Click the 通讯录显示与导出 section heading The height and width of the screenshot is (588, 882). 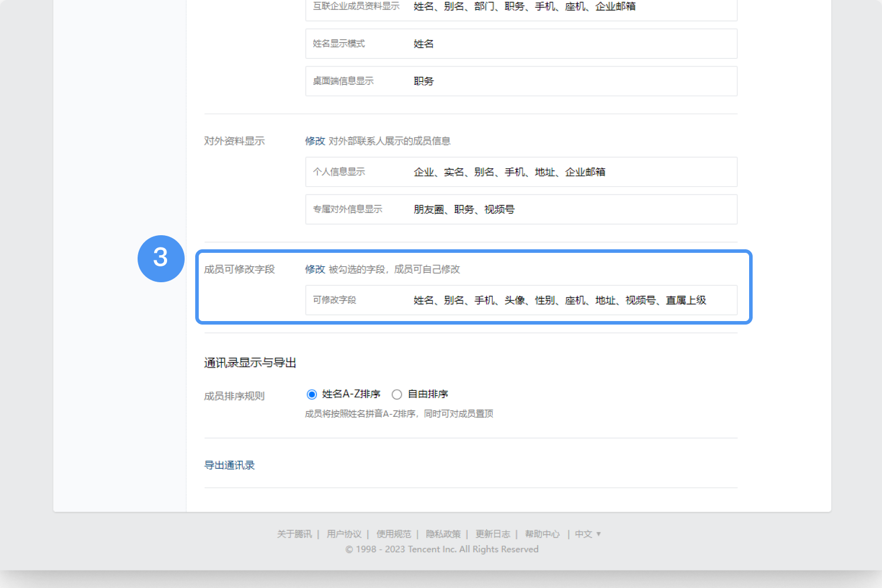(250, 363)
